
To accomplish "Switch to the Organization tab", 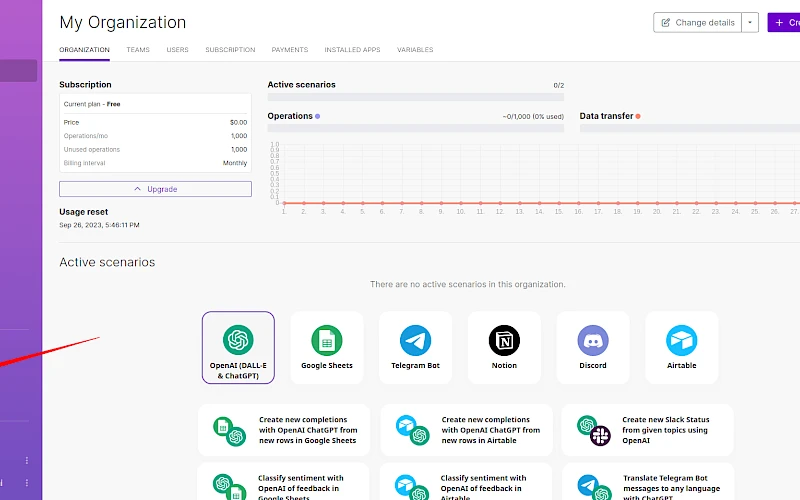I will [x=84, y=49].
